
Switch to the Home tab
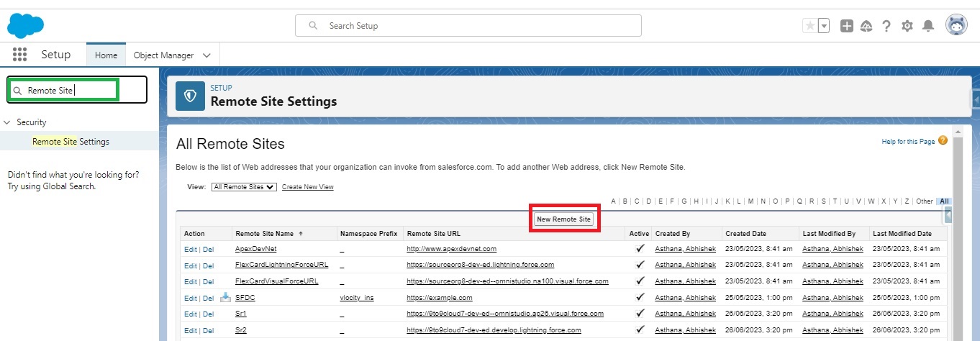coord(106,55)
